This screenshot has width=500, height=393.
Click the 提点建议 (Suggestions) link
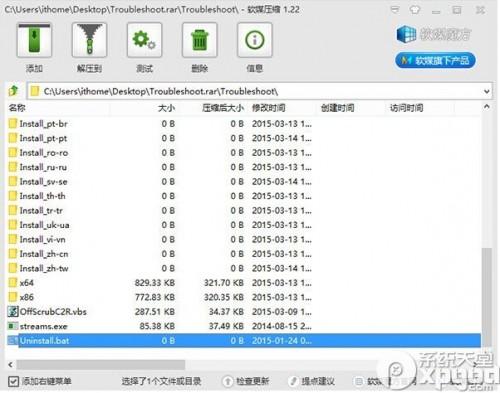coord(318,381)
